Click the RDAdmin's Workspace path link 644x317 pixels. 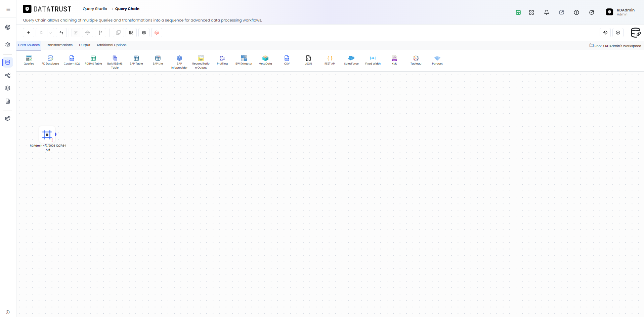click(623, 46)
